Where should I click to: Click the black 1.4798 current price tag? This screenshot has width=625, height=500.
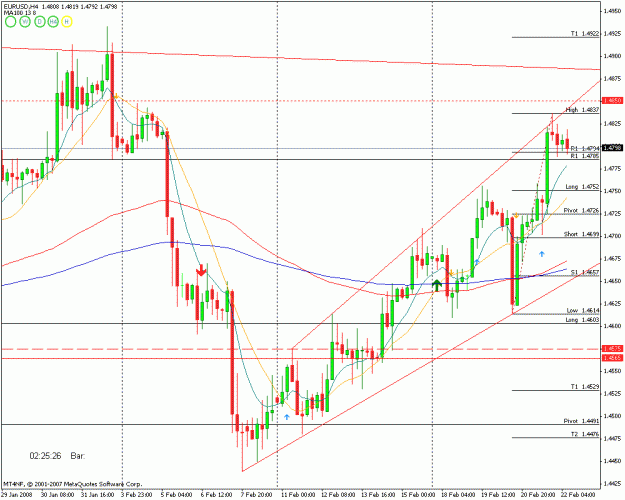pos(613,148)
